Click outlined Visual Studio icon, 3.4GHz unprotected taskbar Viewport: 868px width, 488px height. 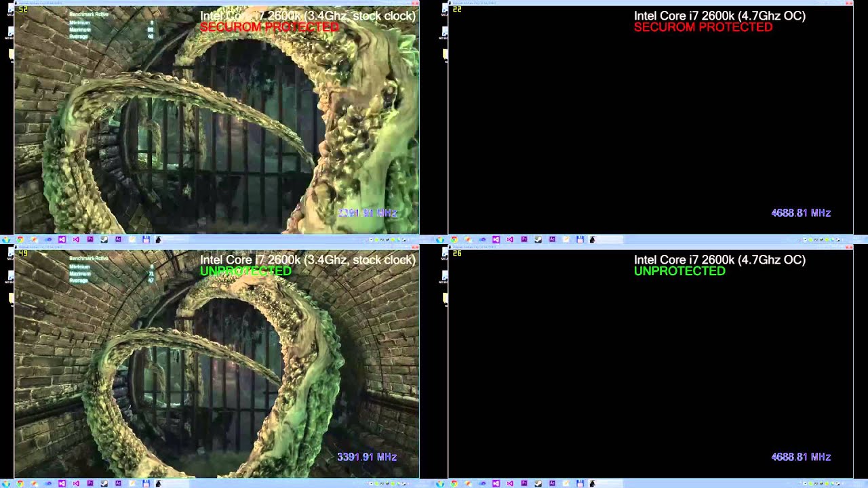coord(76,484)
